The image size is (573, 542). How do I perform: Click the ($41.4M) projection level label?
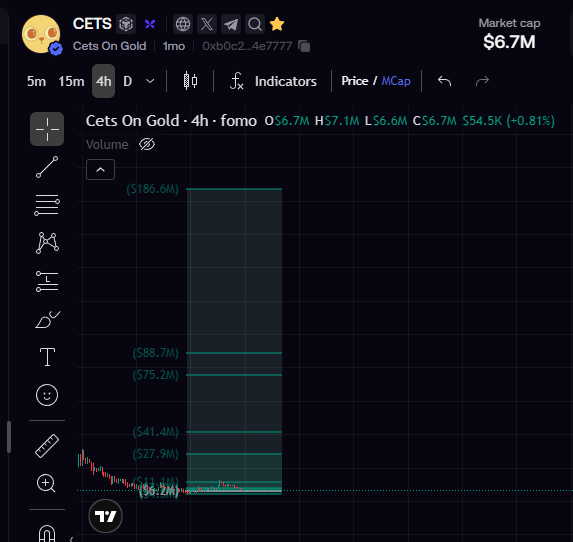coord(156,432)
